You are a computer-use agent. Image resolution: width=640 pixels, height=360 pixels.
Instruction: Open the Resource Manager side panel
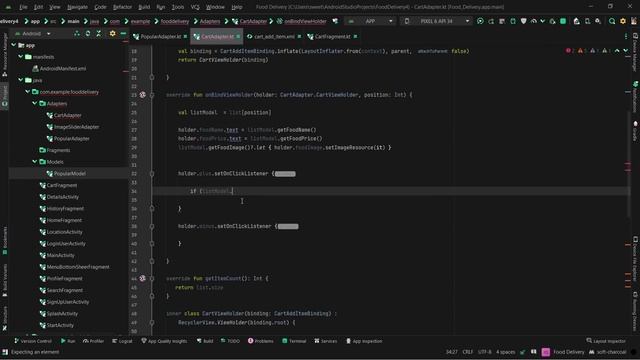pos(4,56)
